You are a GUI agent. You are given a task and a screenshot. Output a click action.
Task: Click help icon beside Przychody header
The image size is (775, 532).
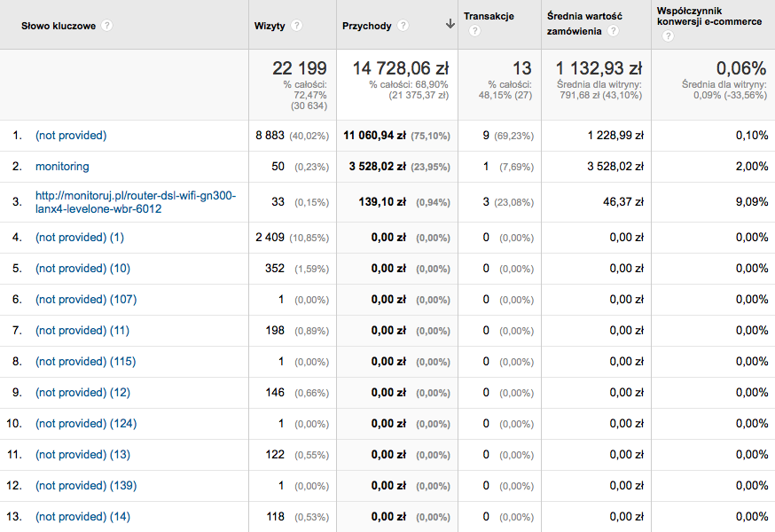(x=403, y=26)
